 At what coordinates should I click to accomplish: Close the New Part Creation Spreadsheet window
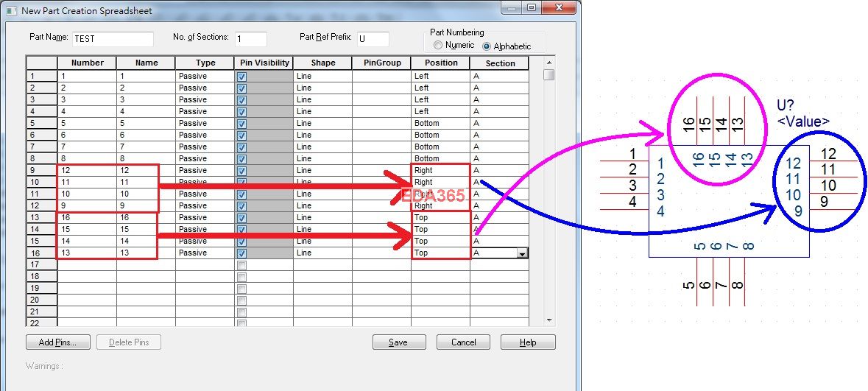559,8
